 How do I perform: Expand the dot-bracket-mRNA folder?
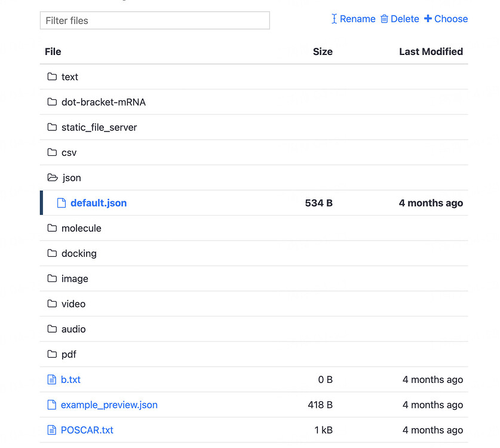tap(103, 102)
